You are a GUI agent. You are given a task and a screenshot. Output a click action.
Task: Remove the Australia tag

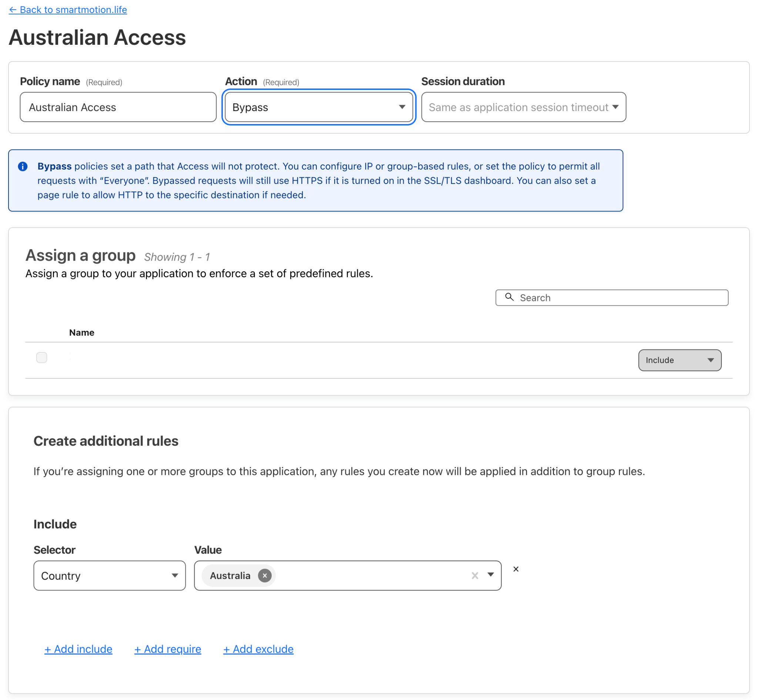pos(265,576)
